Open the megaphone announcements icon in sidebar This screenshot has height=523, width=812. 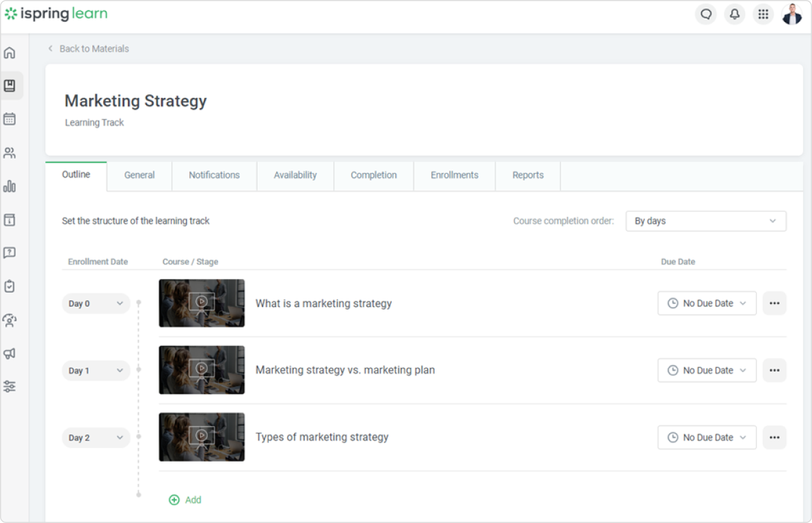click(10, 353)
